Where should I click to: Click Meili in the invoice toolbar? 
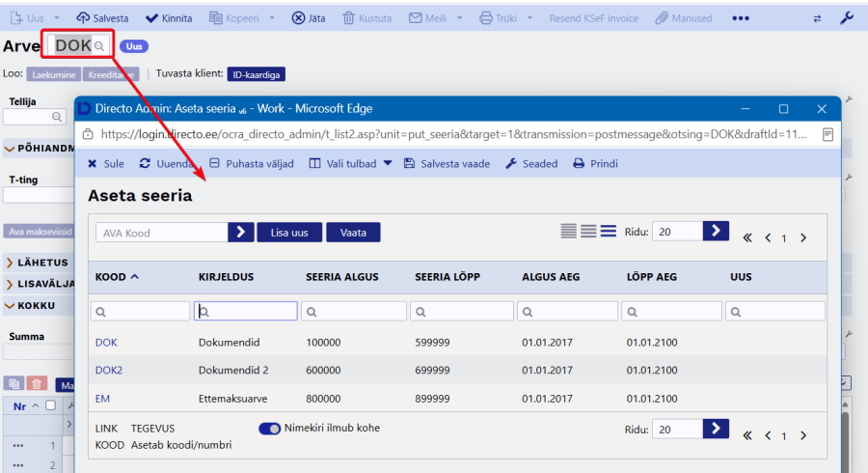click(x=428, y=18)
